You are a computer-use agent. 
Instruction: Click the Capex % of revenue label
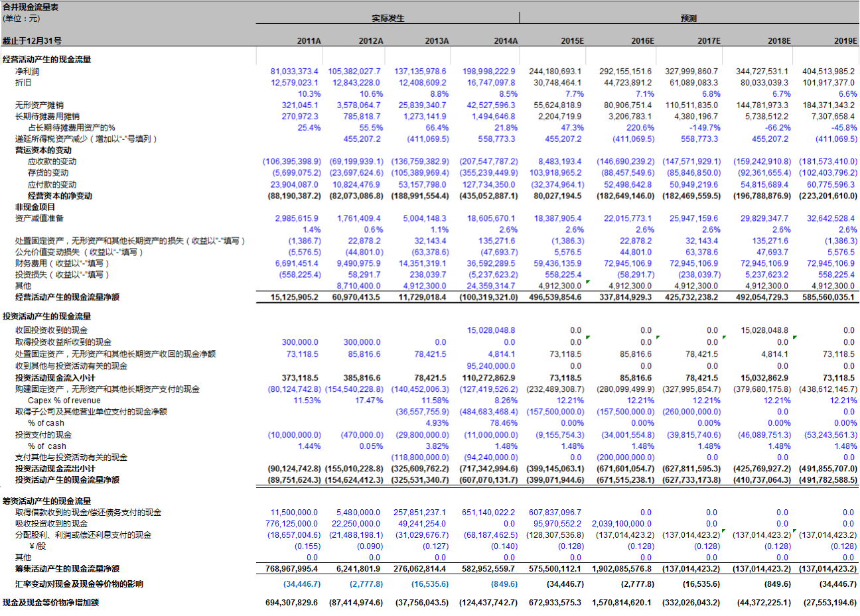click(64, 400)
